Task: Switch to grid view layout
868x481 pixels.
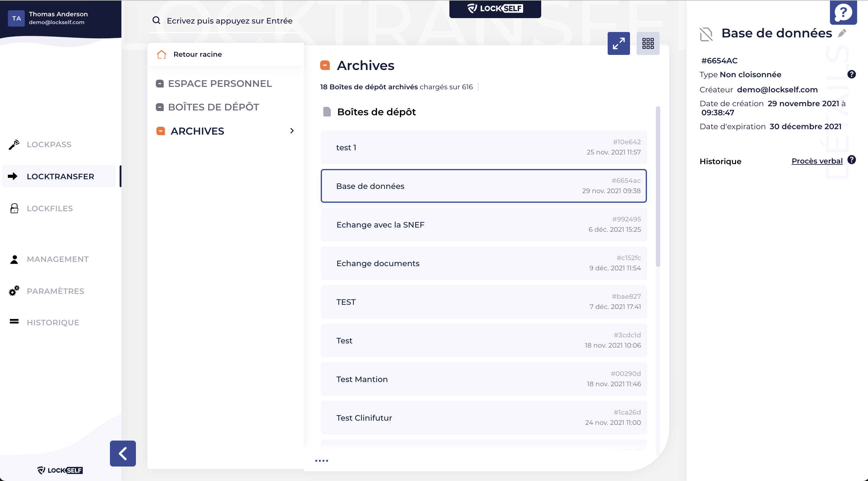Action: click(x=648, y=43)
